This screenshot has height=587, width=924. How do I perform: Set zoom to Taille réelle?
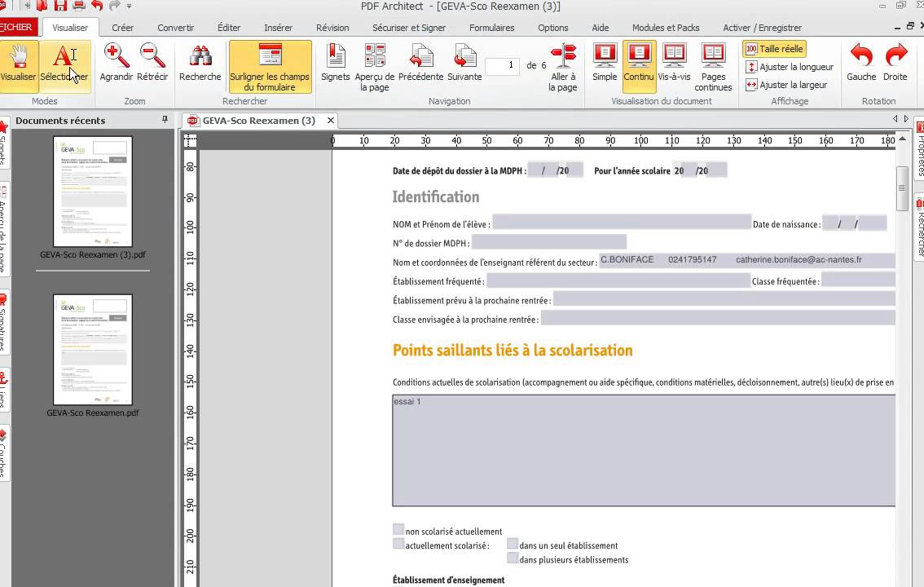tap(774, 49)
